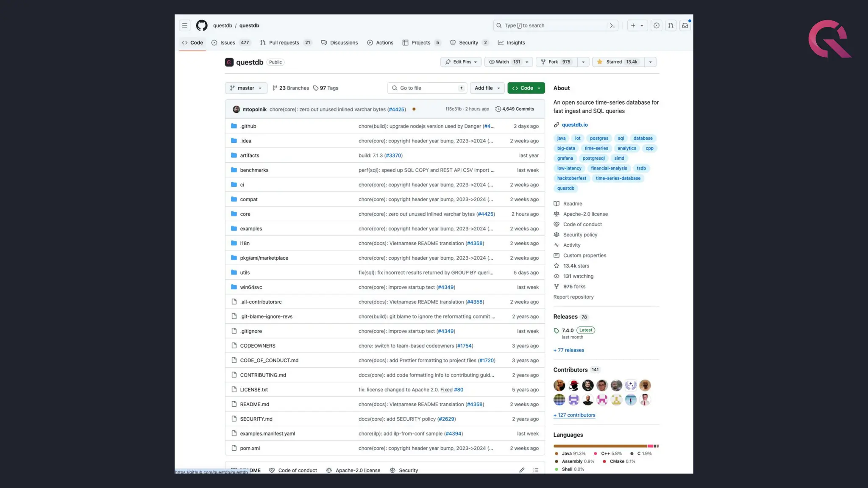Open the Add file dropdown
This screenshot has width=868, height=488.
pos(487,88)
